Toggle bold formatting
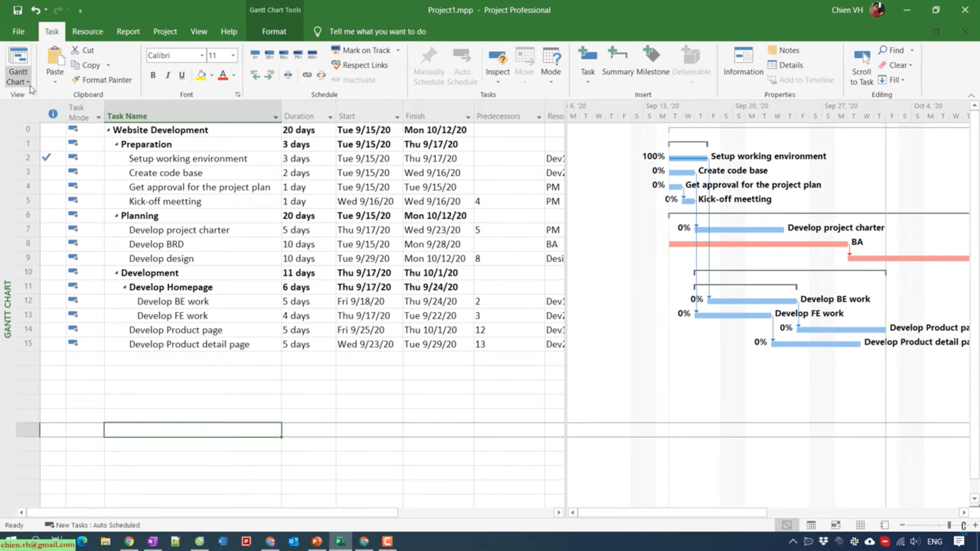Viewport: 980px width, 551px height. (x=153, y=76)
